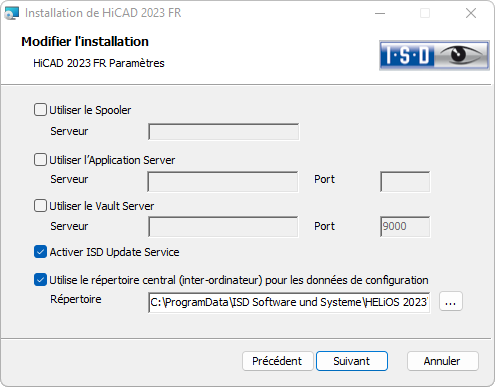Check Utiliser l'Application Server option
495x387 pixels.
40,160
